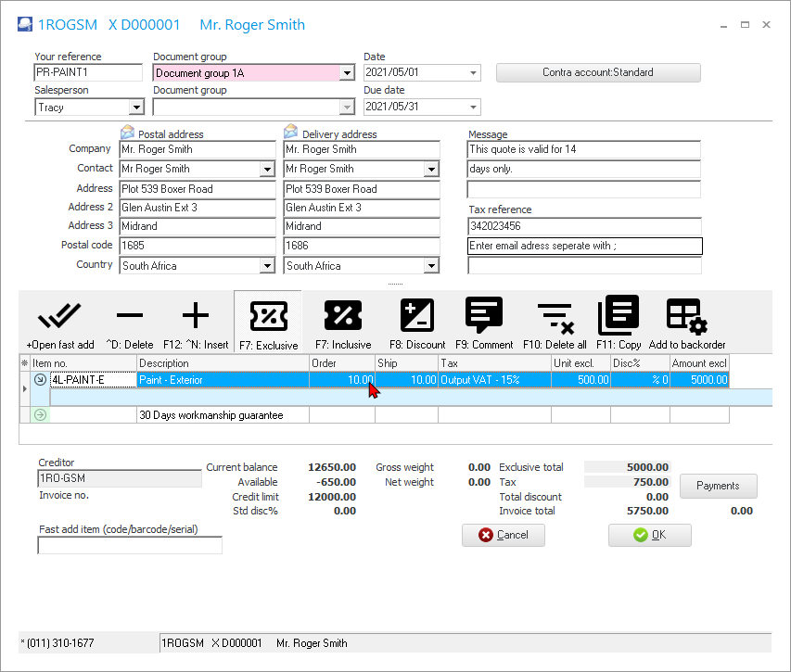Delete all lines using the F10 icon

point(555,317)
